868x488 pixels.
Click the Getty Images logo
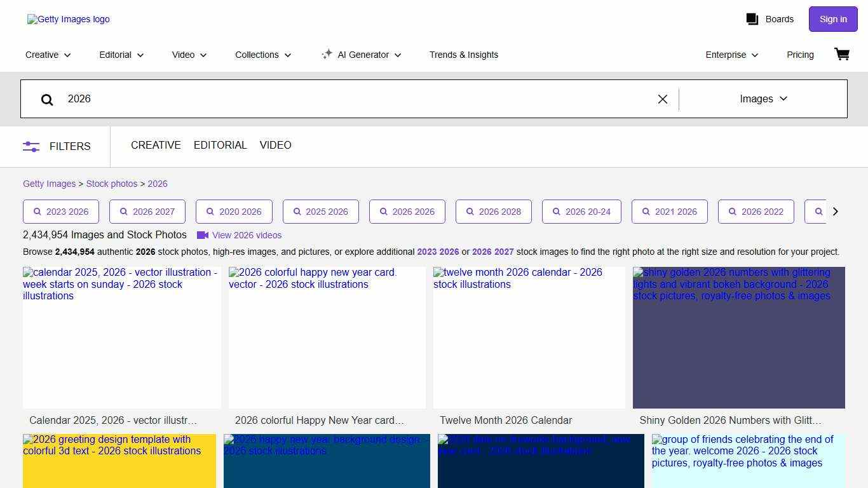[x=69, y=19]
